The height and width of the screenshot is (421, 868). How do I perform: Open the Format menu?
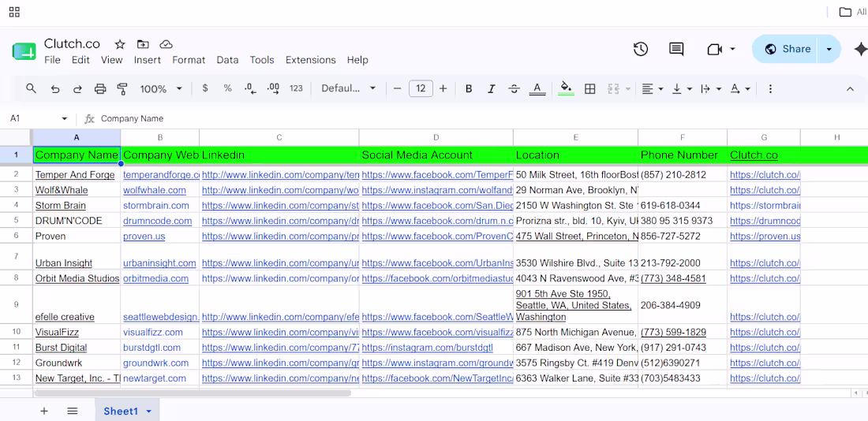pos(189,60)
